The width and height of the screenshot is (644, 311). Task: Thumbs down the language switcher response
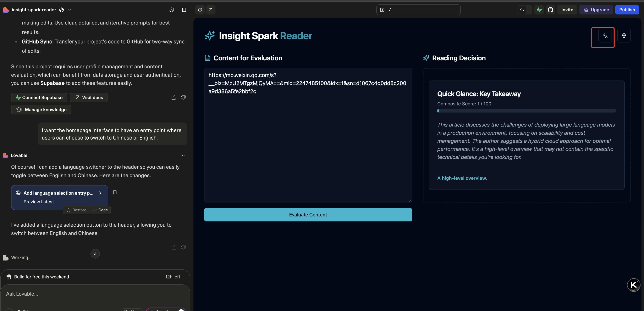pyautogui.click(x=183, y=248)
